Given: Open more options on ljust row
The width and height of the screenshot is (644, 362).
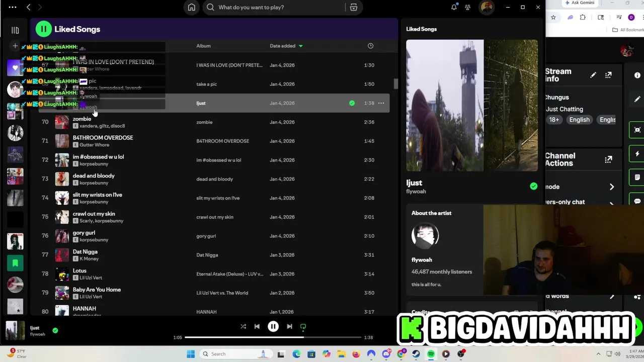Looking at the screenshot, I should tap(381, 103).
